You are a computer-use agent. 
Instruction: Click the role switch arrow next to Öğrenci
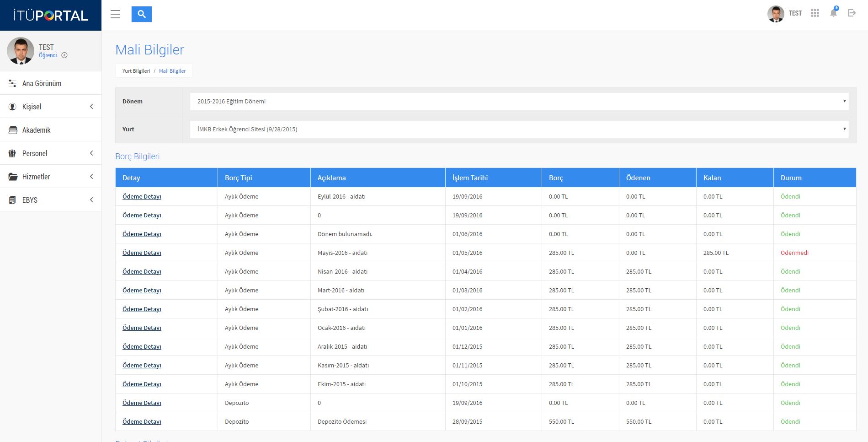coord(64,55)
